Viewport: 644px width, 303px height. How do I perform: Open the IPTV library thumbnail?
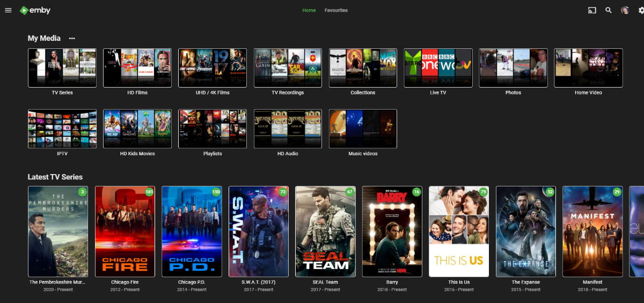62,129
